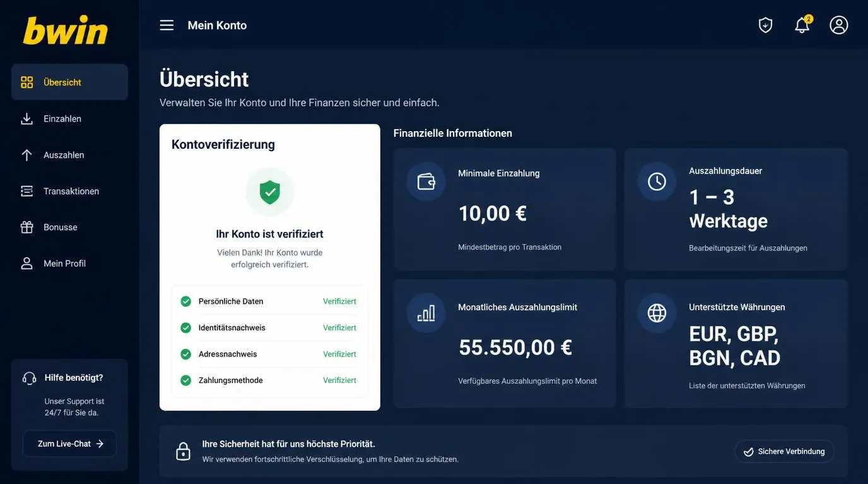The image size is (868, 484).
Task: Click the Transaktionen list icon
Action: coord(26,191)
